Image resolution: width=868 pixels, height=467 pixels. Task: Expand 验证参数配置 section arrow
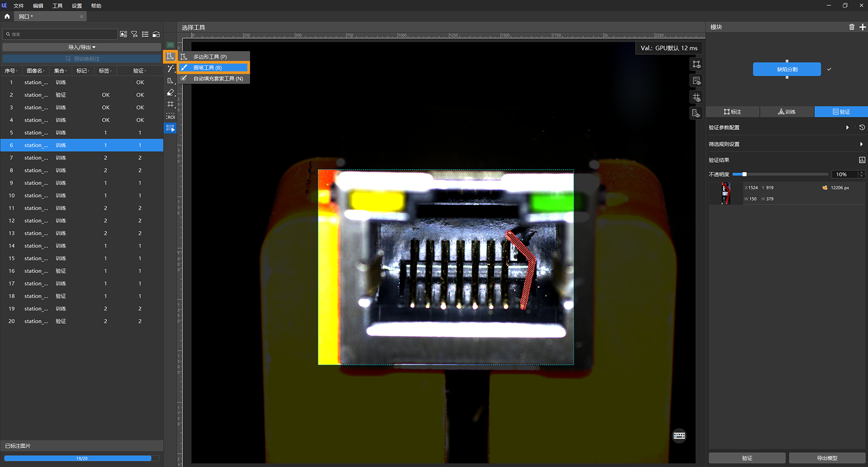coord(847,127)
